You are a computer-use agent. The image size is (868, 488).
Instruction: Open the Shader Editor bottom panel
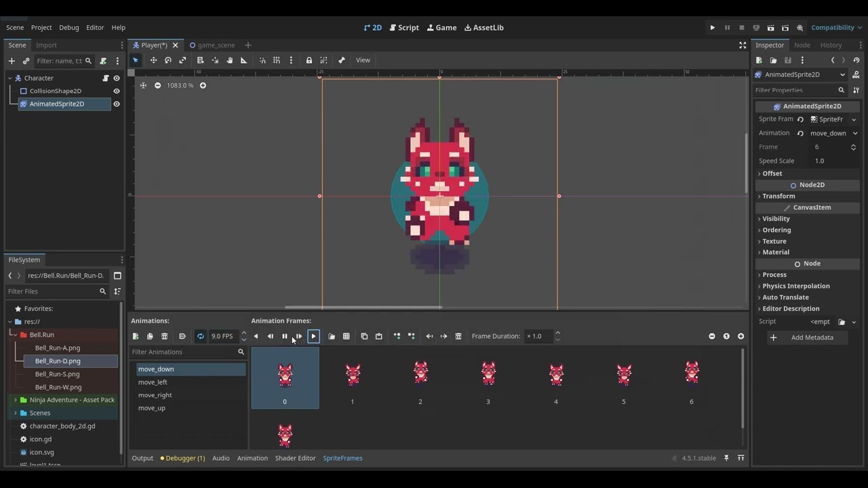(295, 458)
